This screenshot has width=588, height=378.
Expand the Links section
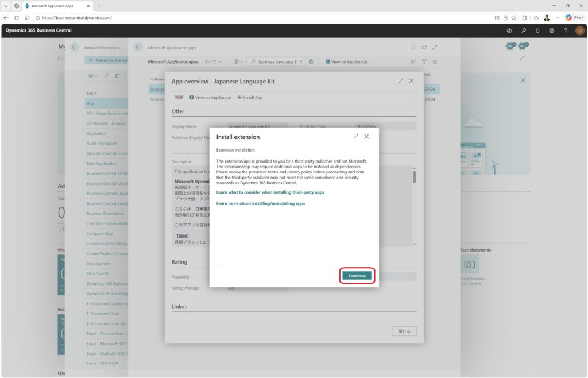pos(179,307)
